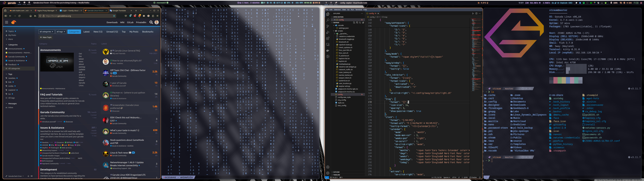Image resolution: width=644 pixels, height=181 pixels.
Task: Toggle Firefox sidebar icon left of back arrow
Action: pos(6,16)
